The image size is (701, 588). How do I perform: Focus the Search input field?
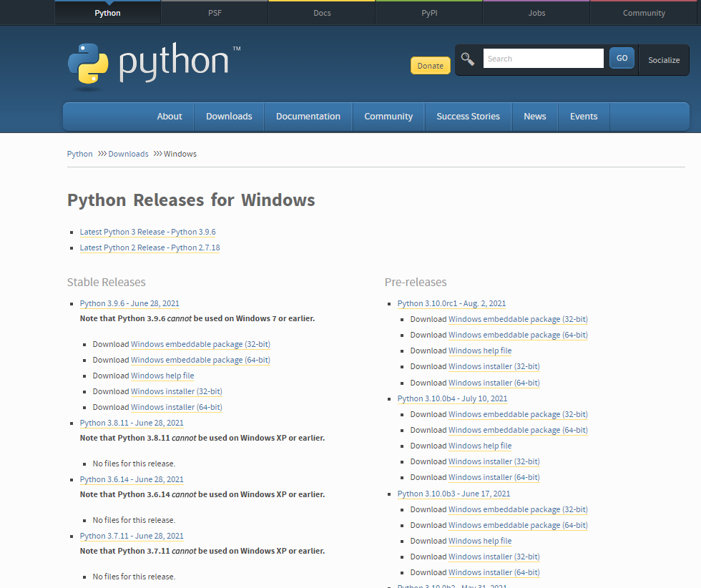[x=543, y=59]
